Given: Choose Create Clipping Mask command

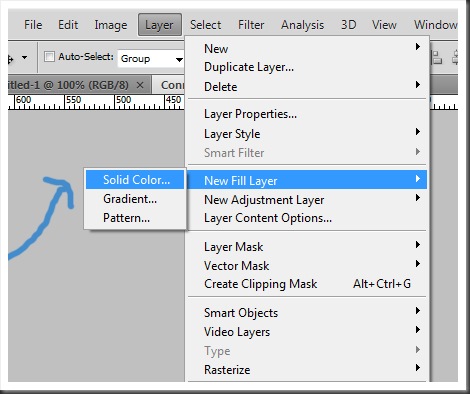Looking at the screenshot, I should (307, 284).
